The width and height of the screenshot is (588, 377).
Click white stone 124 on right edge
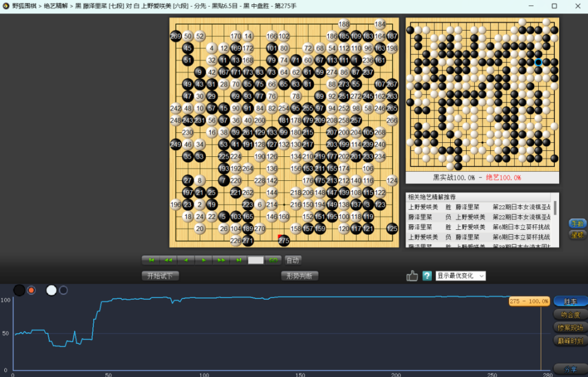click(x=392, y=181)
